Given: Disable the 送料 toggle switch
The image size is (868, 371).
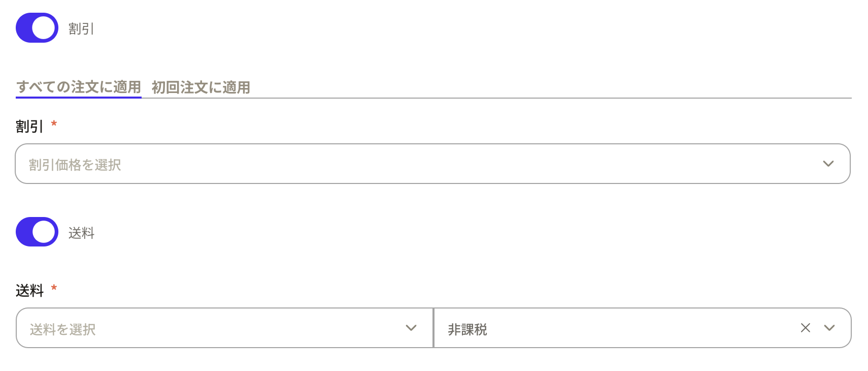Looking at the screenshot, I should point(37,232).
